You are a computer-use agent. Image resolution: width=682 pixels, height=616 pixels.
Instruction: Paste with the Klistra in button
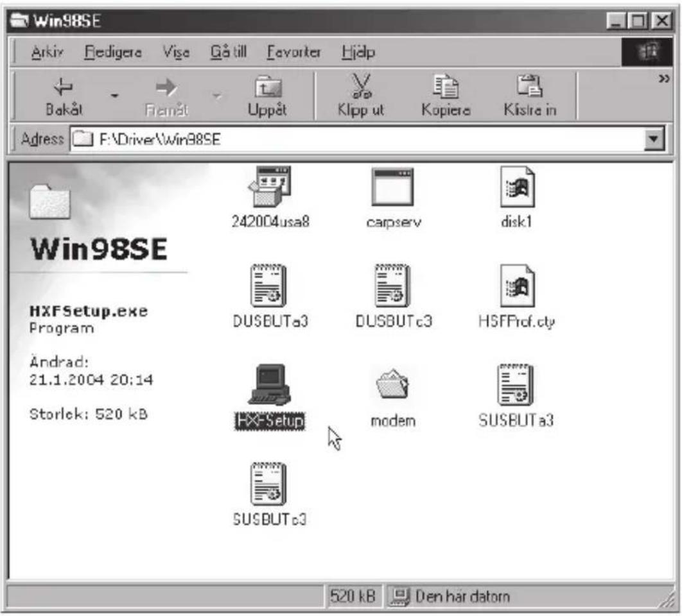click(530, 96)
